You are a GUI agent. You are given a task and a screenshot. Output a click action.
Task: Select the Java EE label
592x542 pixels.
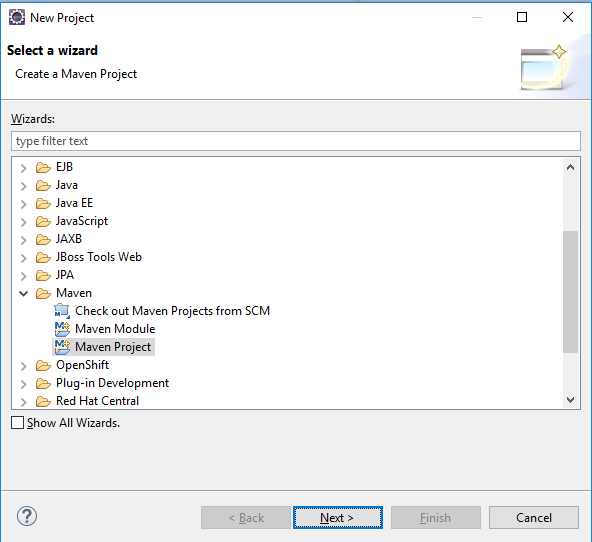(74, 203)
